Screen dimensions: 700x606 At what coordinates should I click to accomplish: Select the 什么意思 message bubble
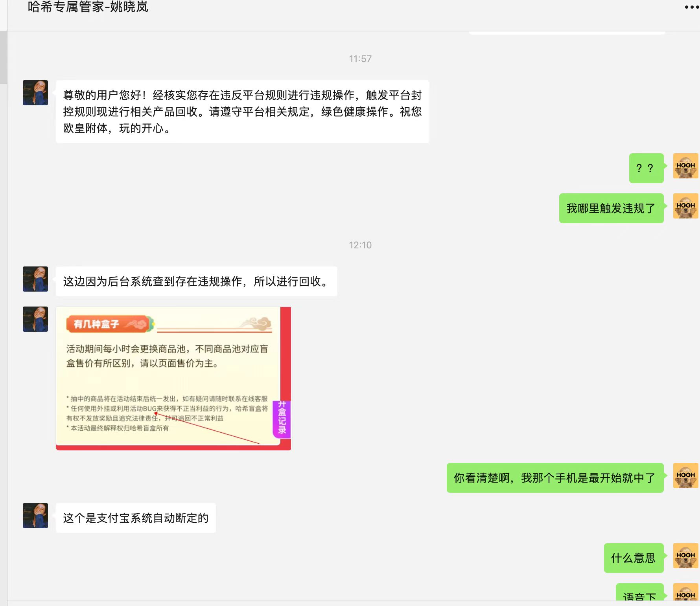pyautogui.click(x=634, y=558)
